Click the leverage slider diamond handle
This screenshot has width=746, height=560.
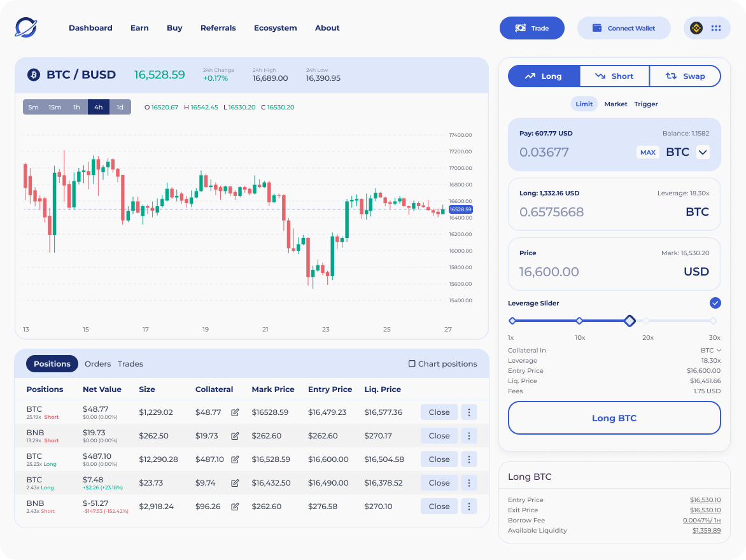(630, 321)
